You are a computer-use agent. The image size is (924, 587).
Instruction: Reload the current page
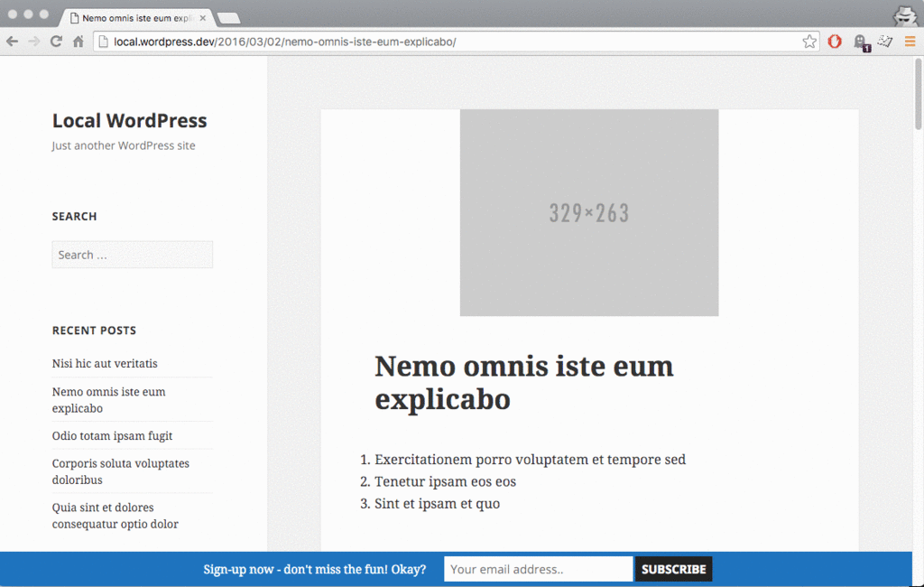(x=56, y=42)
